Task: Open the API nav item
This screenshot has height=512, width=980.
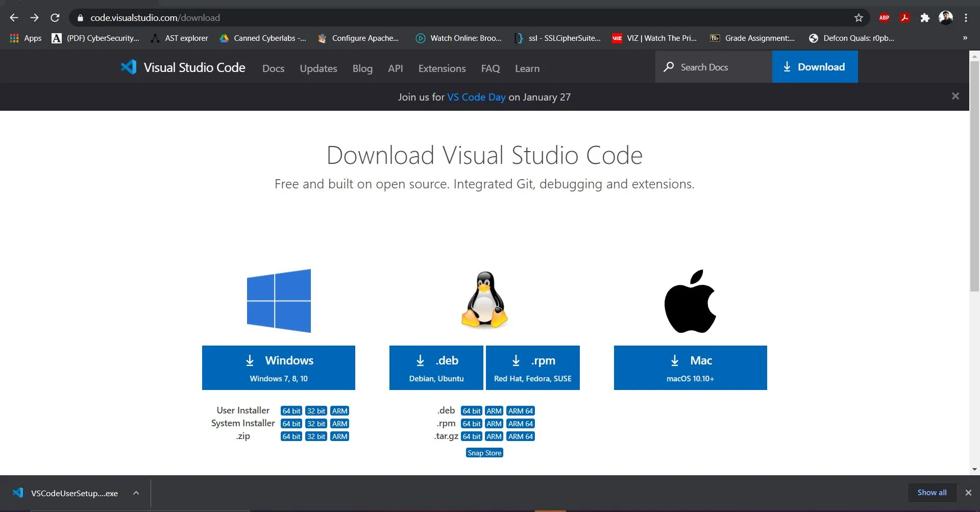Action: [396, 68]
